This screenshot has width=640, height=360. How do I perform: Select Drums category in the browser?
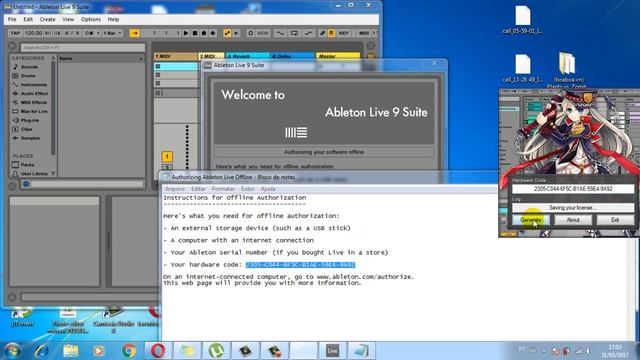pyautogui.click(x=28, y=76)
